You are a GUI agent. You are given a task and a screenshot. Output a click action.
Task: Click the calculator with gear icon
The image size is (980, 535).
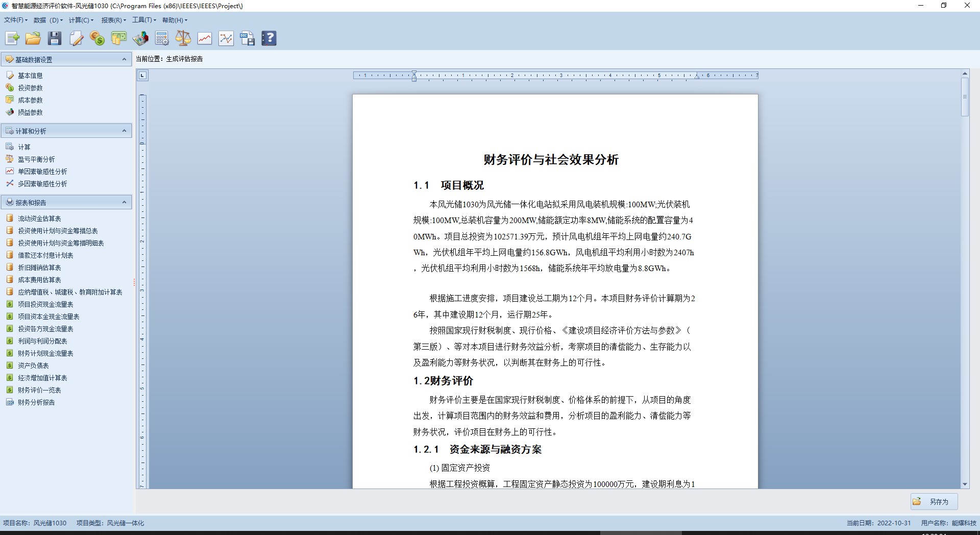tap(162, 38)
